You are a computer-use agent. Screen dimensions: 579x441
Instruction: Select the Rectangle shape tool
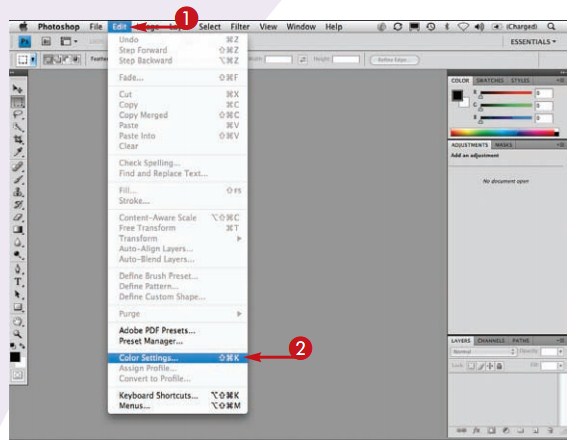[18, 307]
